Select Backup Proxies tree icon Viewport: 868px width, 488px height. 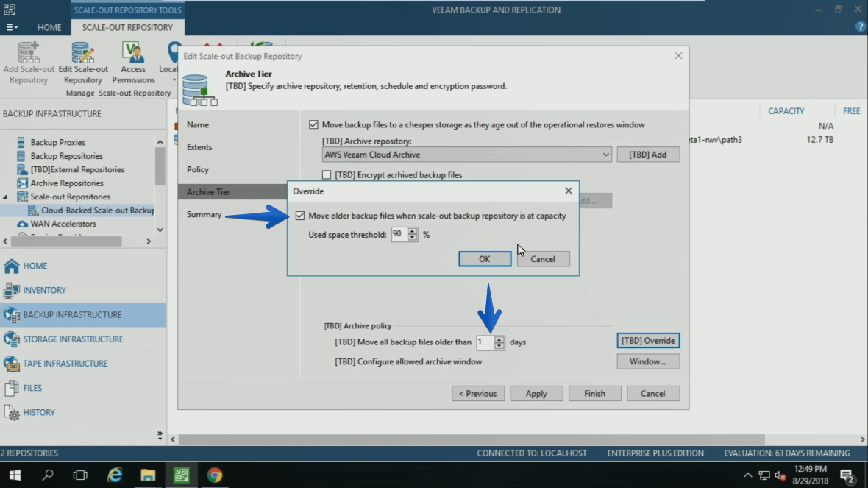[x=21, y=142]
